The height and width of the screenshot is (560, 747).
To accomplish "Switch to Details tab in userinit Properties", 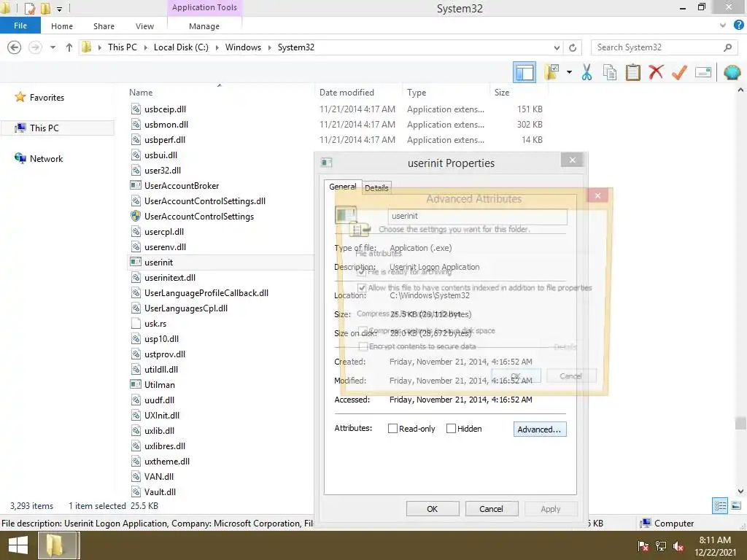I will [376, 187].
